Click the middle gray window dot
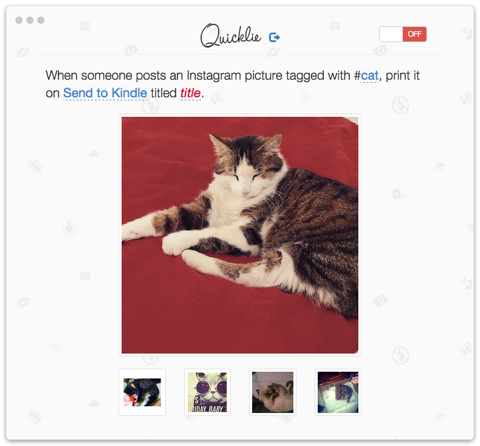Image resolution: width=480 pixels, height=446 pixels. click(x=30, y=20)
